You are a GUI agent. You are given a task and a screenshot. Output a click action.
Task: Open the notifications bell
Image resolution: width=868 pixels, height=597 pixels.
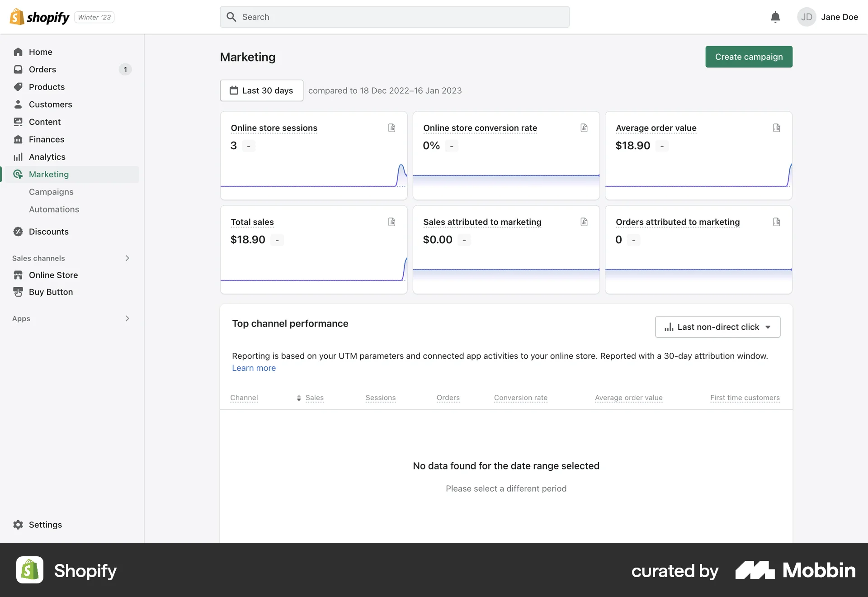point(775,17)
